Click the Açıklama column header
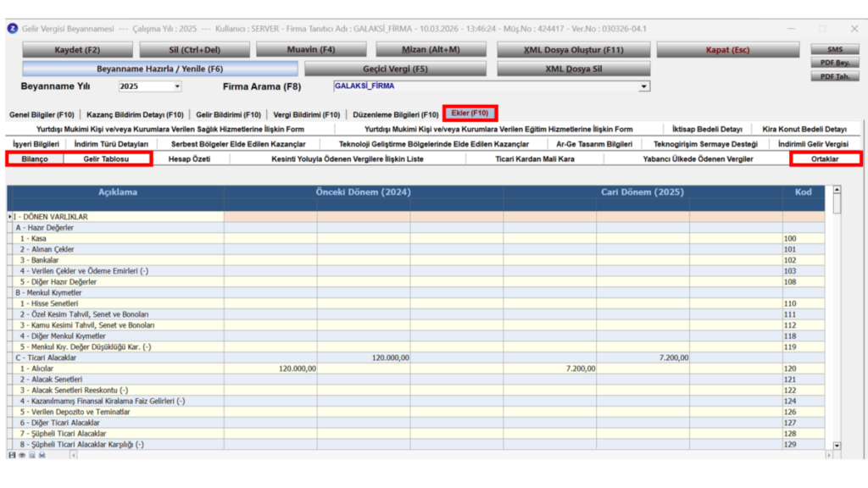The width and height of the screenshot is (868, 488). 117,192
